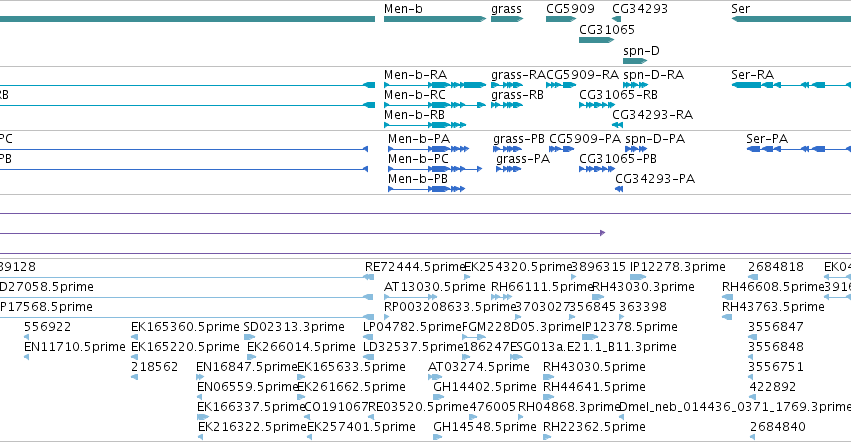Select the RH22362.5prime EST label
This screenshot has height=442, width=851.
(594, 427)
